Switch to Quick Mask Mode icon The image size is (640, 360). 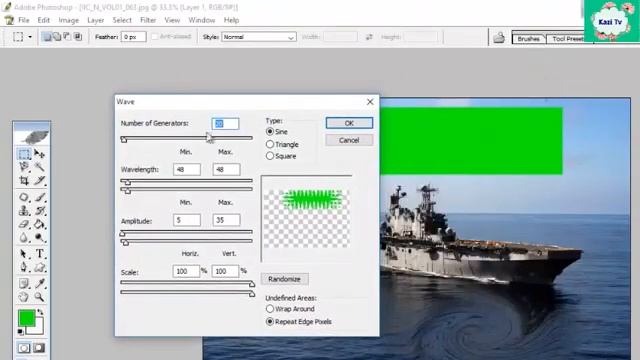pyautogui.click(x=39, y=348)
